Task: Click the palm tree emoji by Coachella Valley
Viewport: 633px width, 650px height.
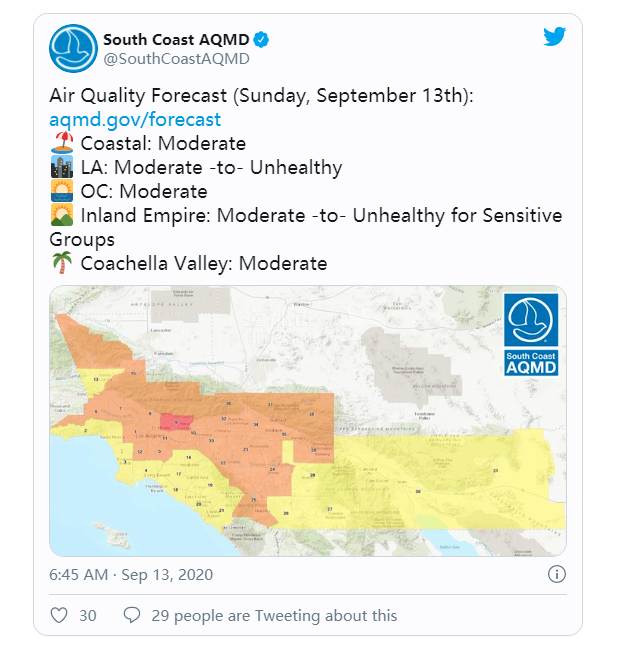Action: tap(62, 263)
